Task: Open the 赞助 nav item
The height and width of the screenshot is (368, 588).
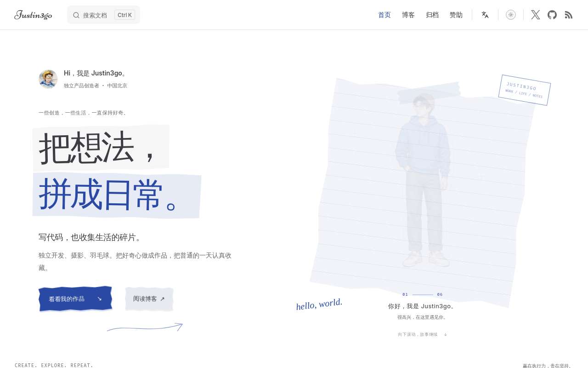Action: click(x=456, y=15)
